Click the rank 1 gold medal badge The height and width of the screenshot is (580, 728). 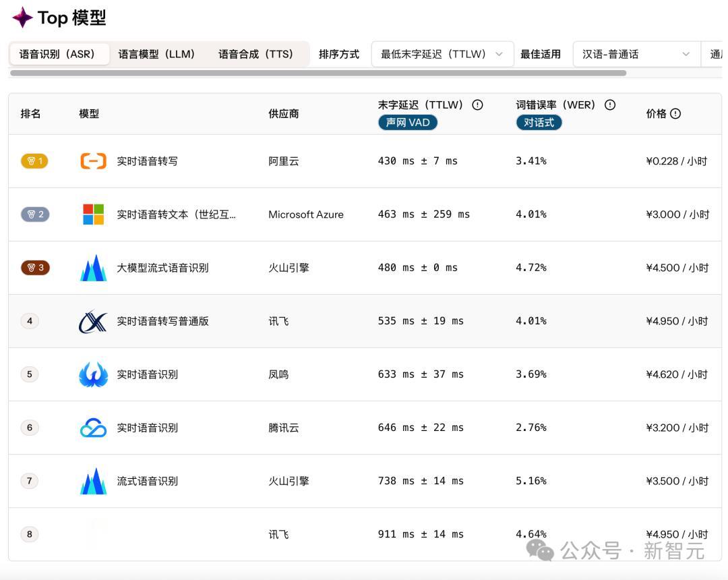click(34, 161)
